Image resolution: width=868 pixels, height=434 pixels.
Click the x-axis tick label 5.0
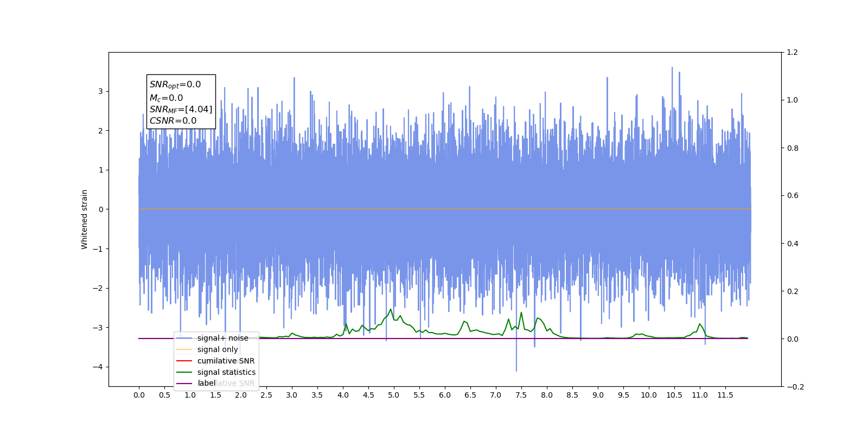[394, 395]
